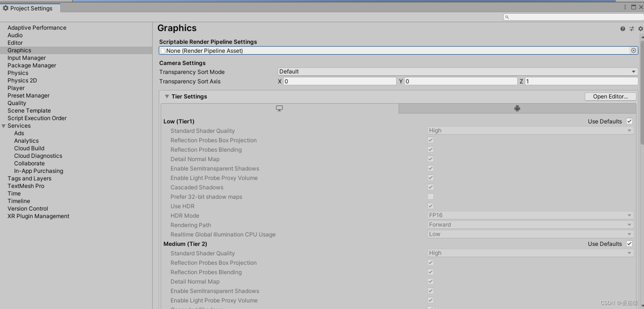
Task: Open the HDR Mode dropdown
Action: [x=530, y=215]
